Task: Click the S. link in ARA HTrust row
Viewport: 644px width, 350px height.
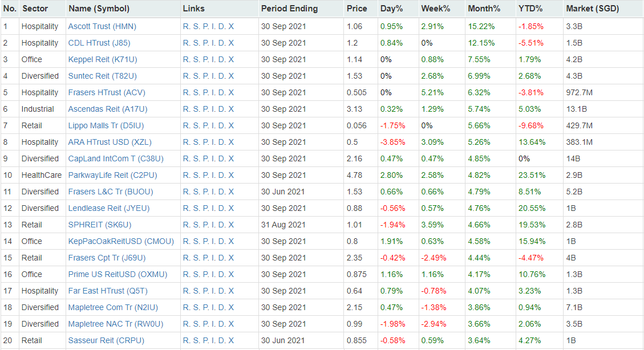Action: (196, 142)
